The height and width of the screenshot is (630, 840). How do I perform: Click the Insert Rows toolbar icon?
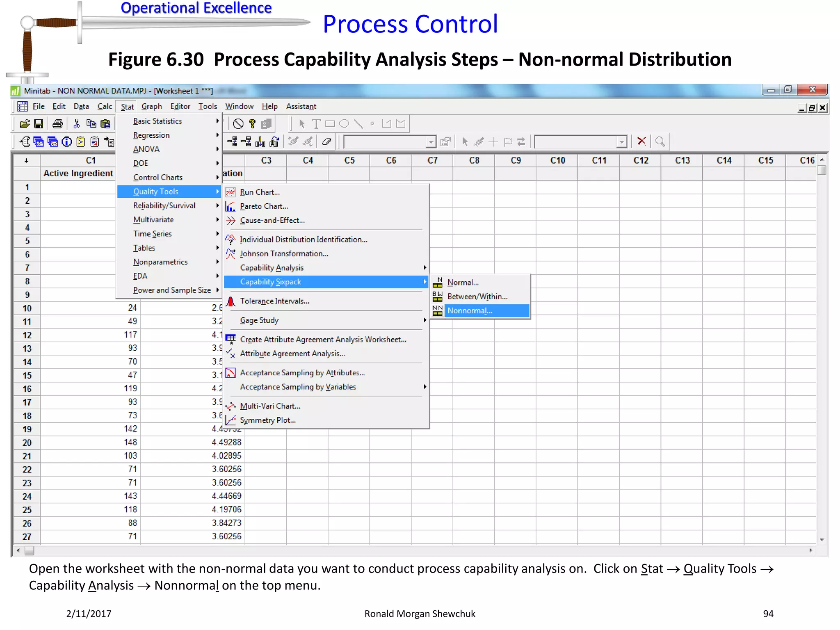pyautogui.click(x=246, y=142)
